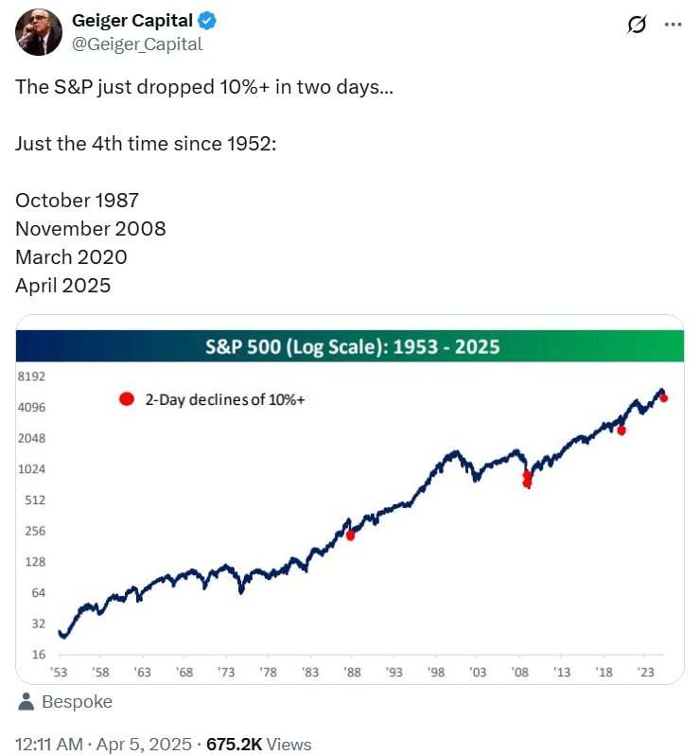Image resolution: width=700 pixels, height=755 pixels.
Task: Open the Bespoke tagged account link
Action: tap(77, 702)
